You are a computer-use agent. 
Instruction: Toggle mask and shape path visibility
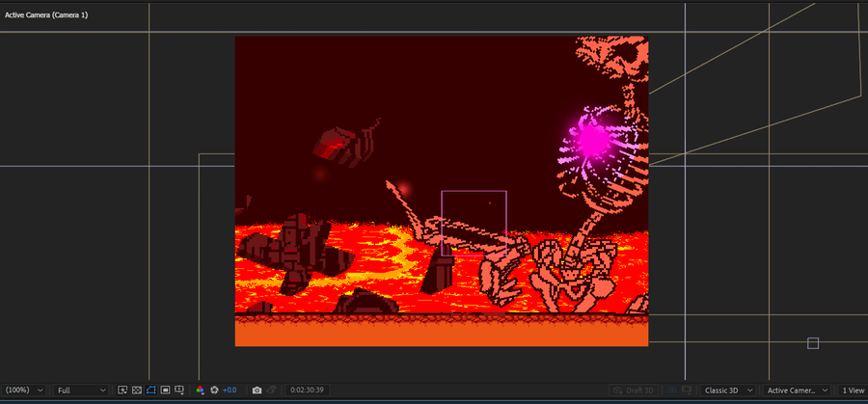pos(150,391)
